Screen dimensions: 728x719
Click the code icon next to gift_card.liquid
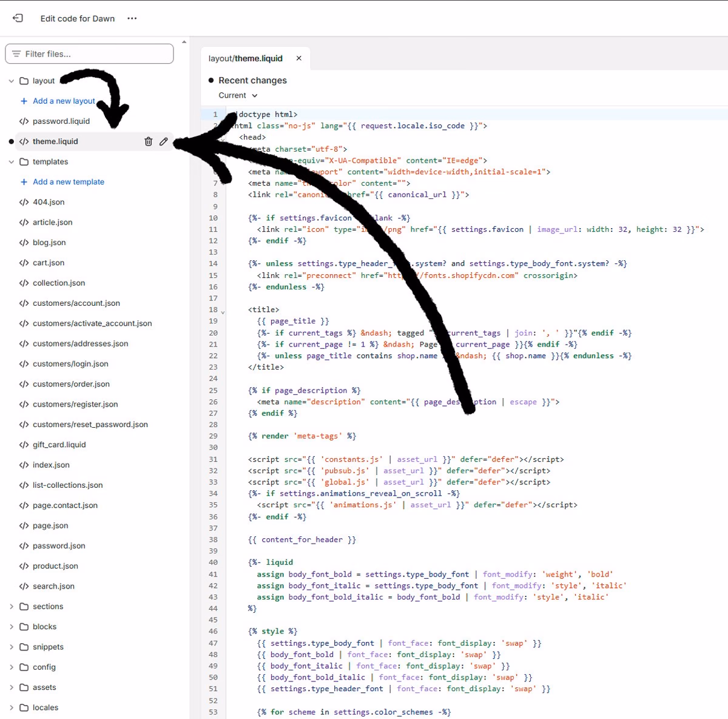[x=24, y=444]
